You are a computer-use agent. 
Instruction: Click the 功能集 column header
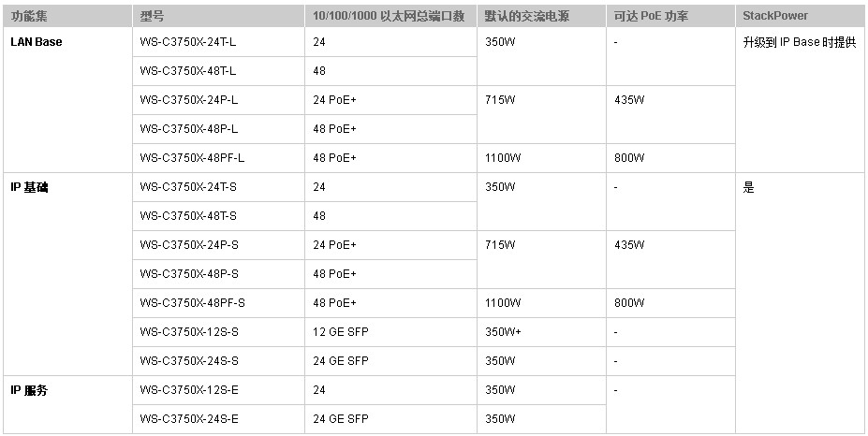67,16
